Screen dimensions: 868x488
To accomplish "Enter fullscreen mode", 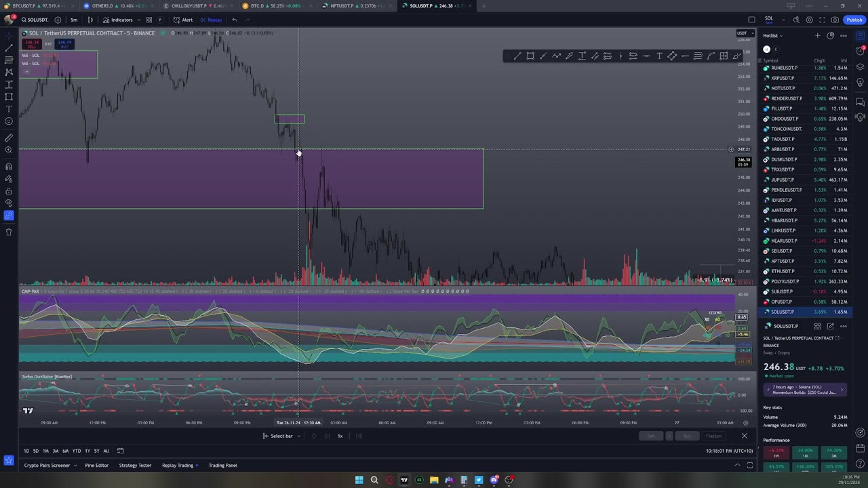I will [x=822, y=20].
